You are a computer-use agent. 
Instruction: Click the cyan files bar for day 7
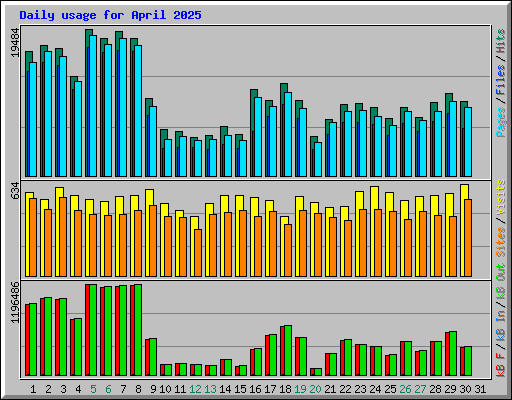[x=123, y=107]
